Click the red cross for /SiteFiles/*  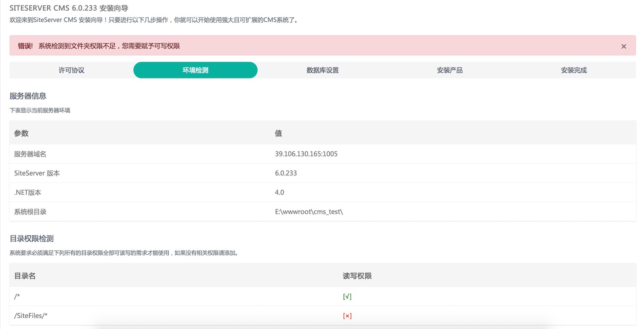coord(347,316)
